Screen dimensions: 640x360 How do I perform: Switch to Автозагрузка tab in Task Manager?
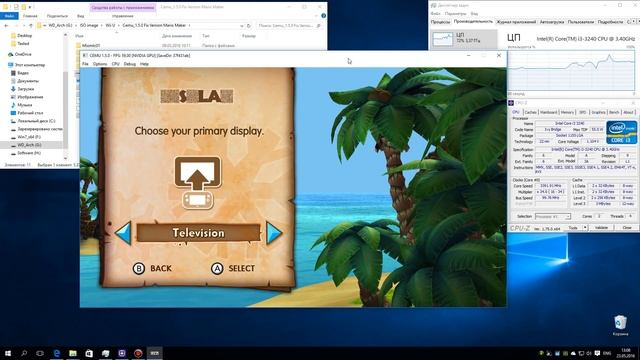click(x=552, y=22)
